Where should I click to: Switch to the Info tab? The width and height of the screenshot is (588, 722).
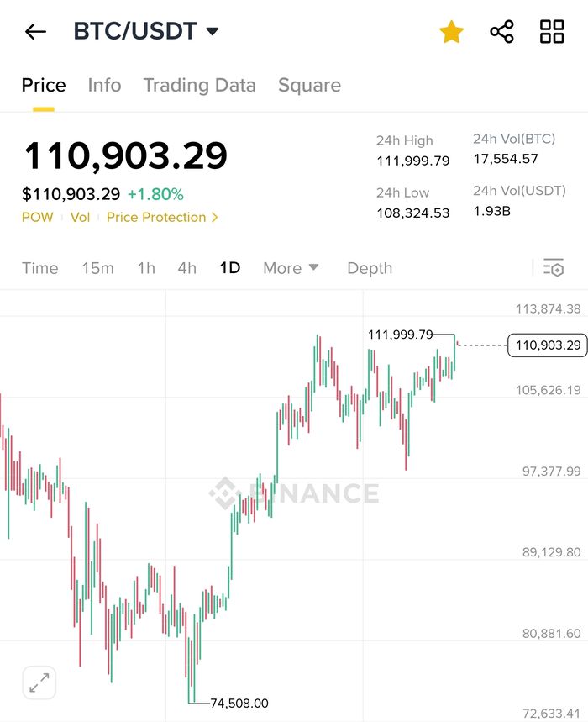(104, 85)
